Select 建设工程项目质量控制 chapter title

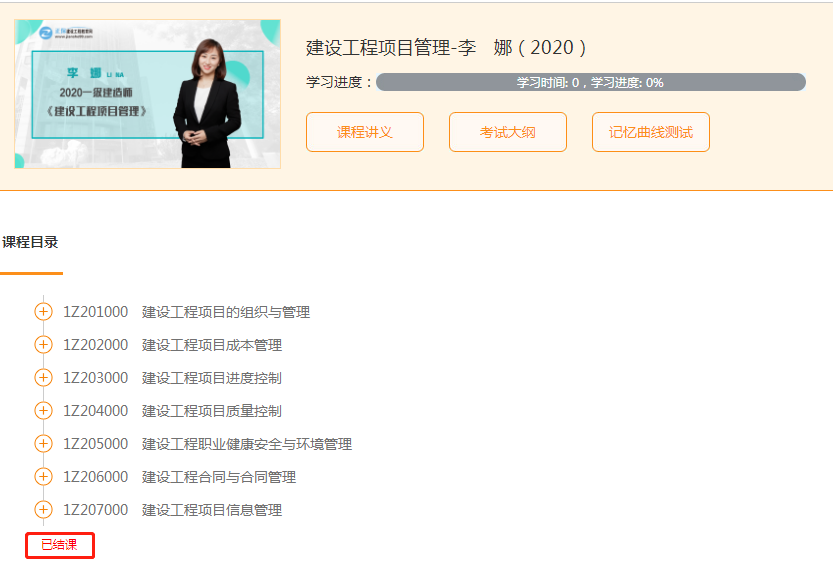[211, 411]
